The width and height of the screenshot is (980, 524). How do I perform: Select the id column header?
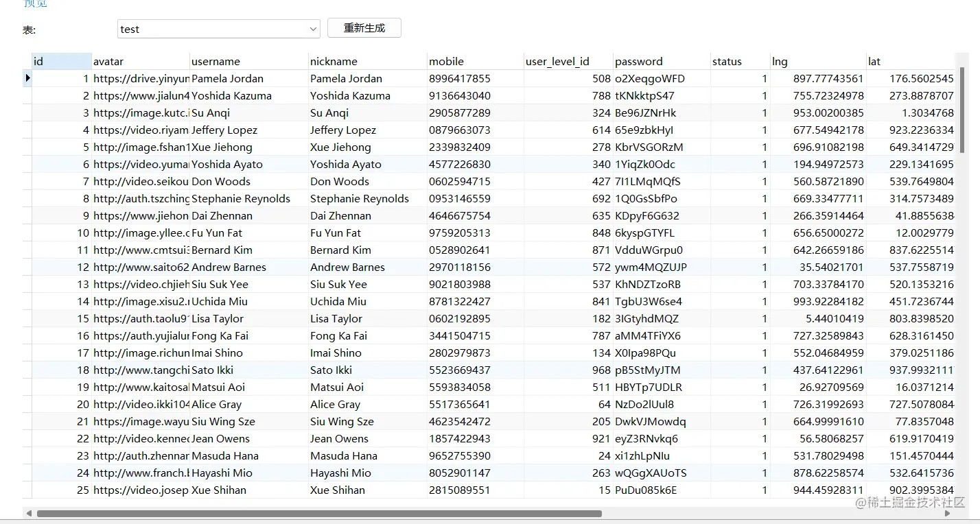click(62, 61)
